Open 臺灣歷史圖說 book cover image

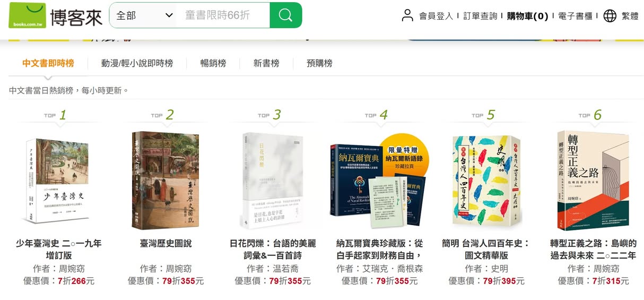click(165, 181)
